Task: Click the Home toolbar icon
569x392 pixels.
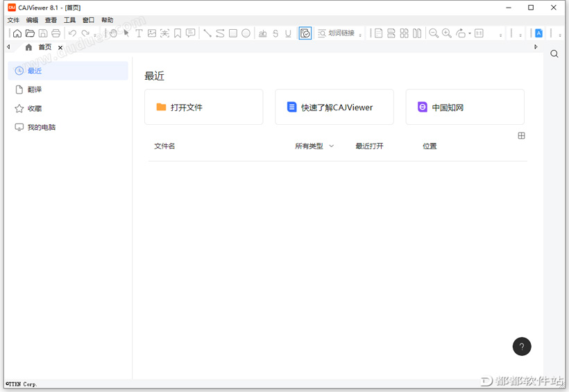Action: click(17, 33)
